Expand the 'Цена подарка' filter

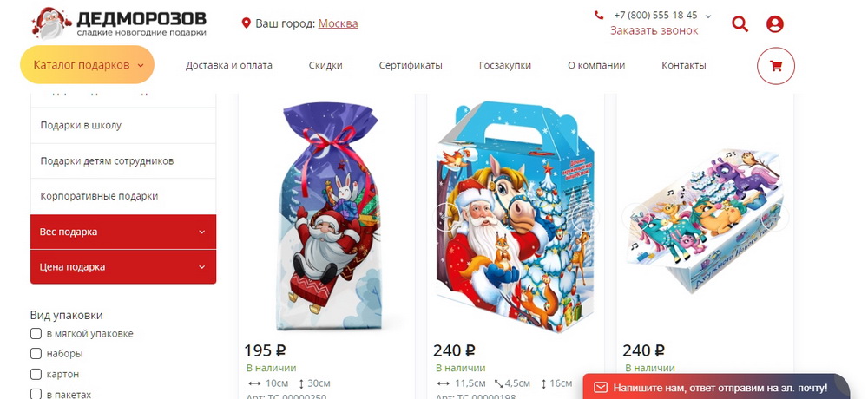point(123,267)
